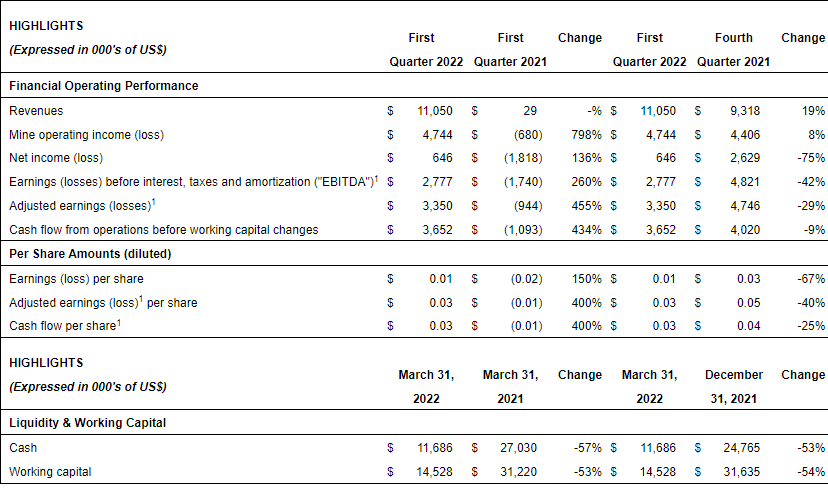The height and width of the screenshot is (489, 828).
Task: Click the Revenues row label
Action: tap(35, 110)
